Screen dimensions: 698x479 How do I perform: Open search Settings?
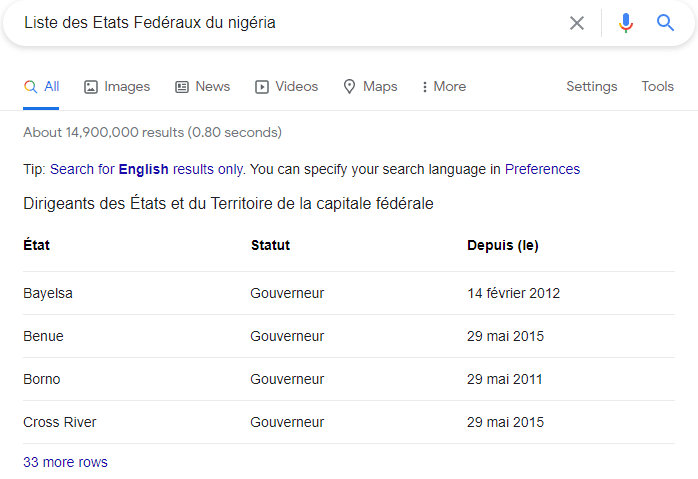592,86
